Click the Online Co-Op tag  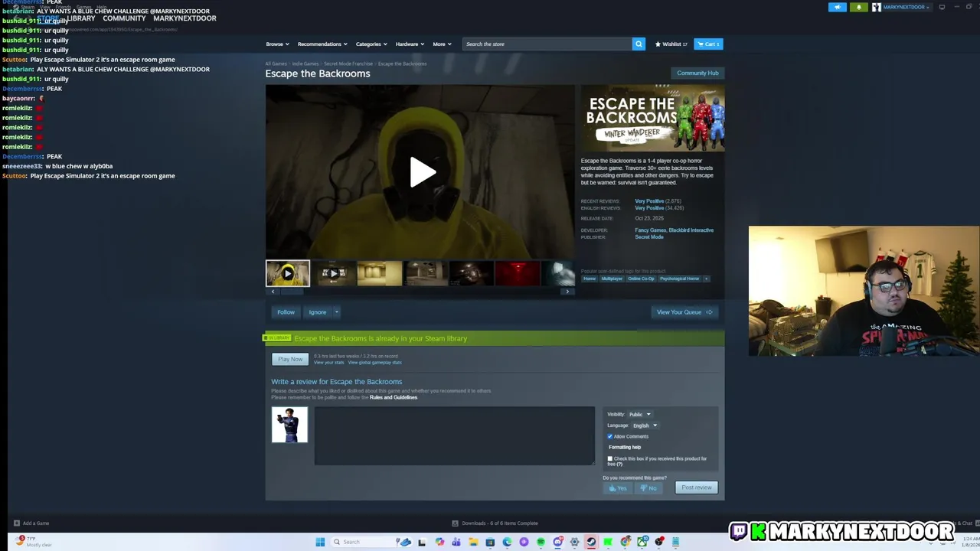(642, 279)
